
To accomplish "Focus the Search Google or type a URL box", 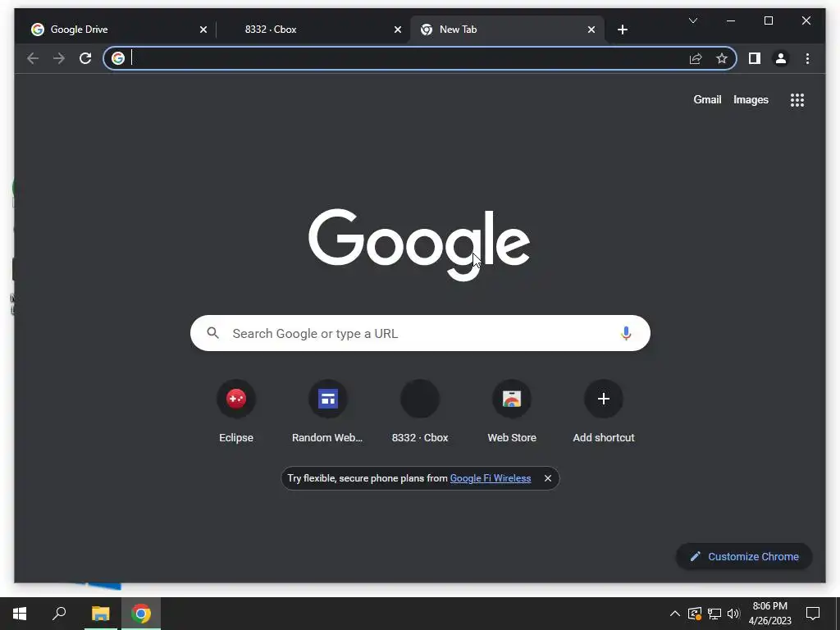I will [x=420, y=333].
